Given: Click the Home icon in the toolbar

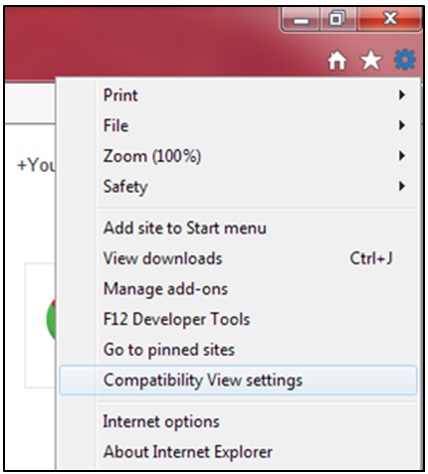Looking at the screenshot, I should [337, 61].
